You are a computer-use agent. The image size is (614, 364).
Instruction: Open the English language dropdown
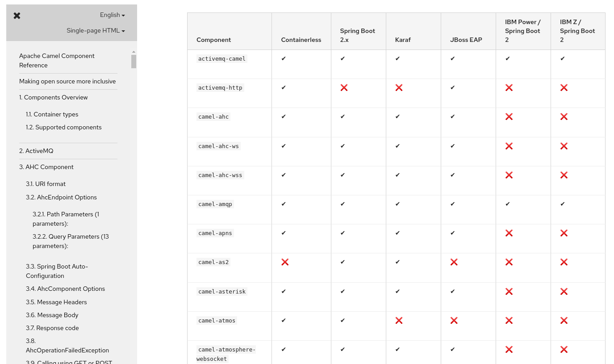(112, 15)
